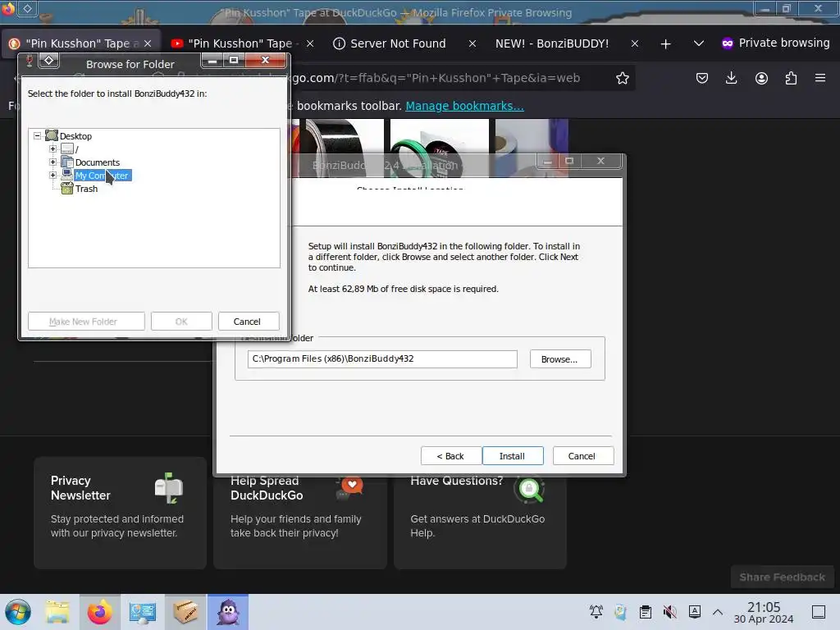Expand the root slash drive node

coord(52,149)
